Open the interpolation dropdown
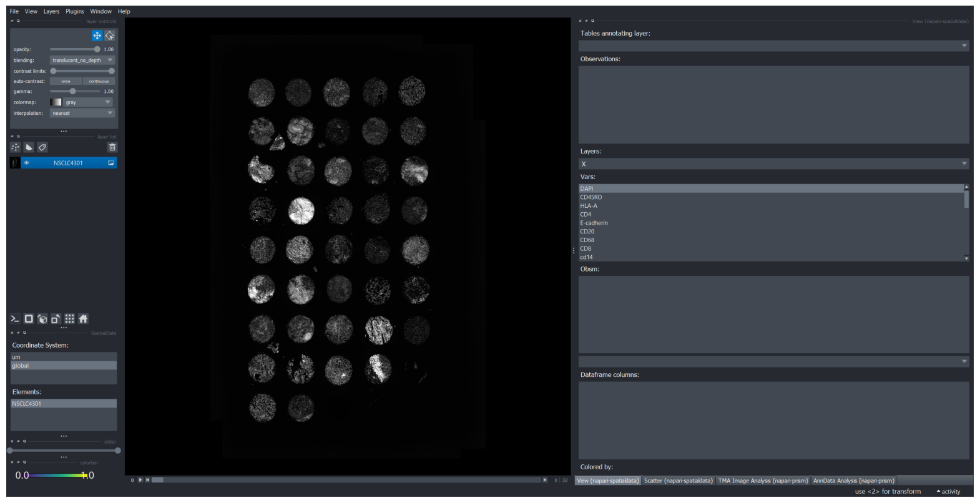 pos(82,113)
